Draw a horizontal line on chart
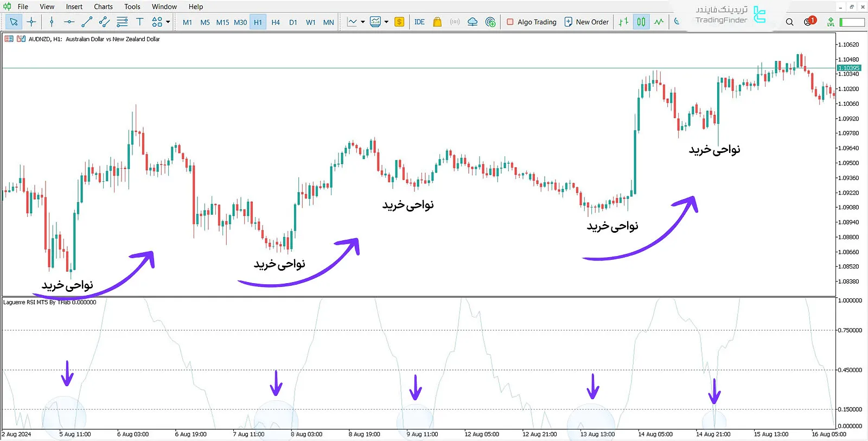 (x=69, y=22)
